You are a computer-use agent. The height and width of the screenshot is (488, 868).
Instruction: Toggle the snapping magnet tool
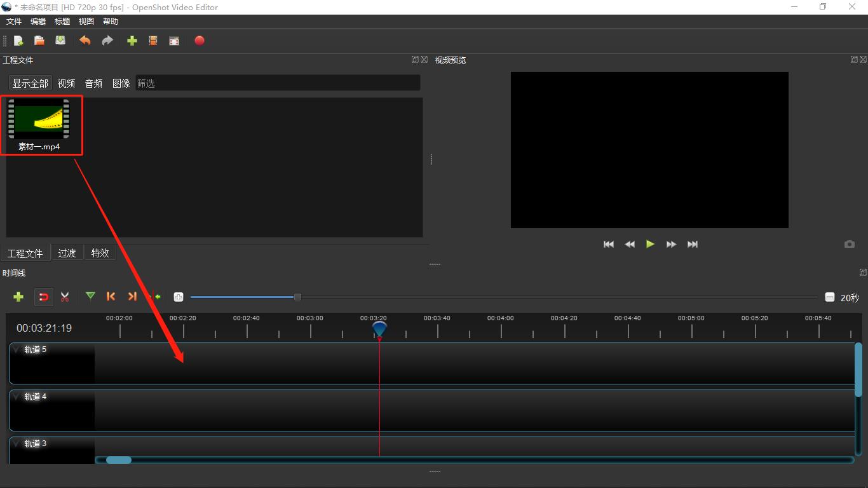(44, 297)
